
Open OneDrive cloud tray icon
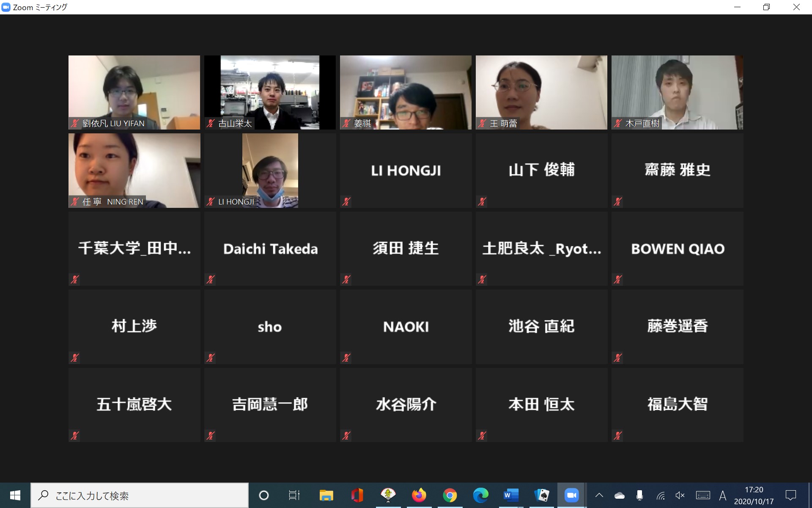(x=620, y=495)
